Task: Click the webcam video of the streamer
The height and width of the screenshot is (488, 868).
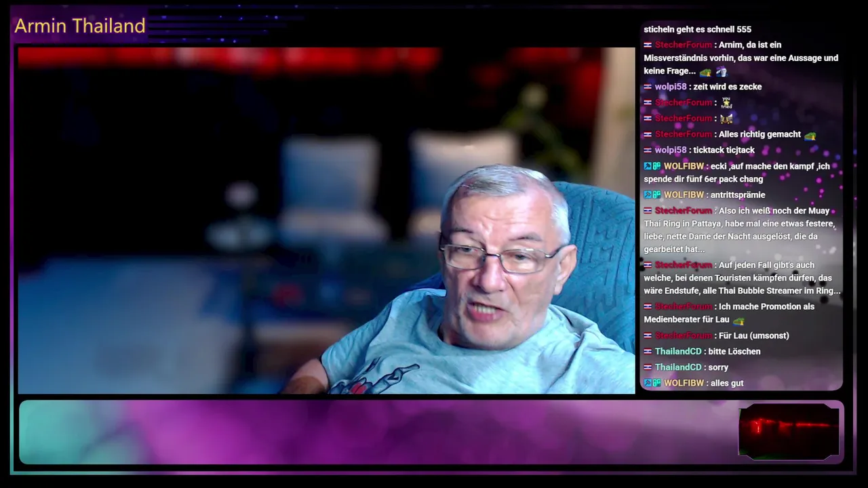Action: 326,220
